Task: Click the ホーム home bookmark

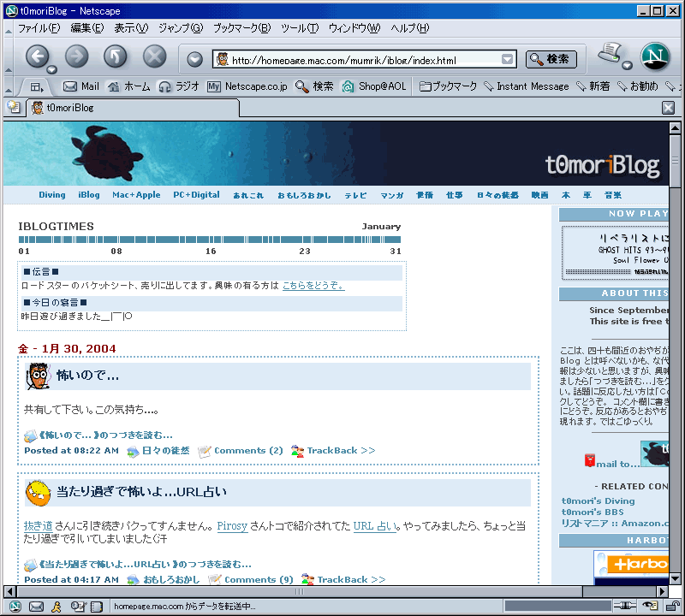Action: (x=129, y=86)
